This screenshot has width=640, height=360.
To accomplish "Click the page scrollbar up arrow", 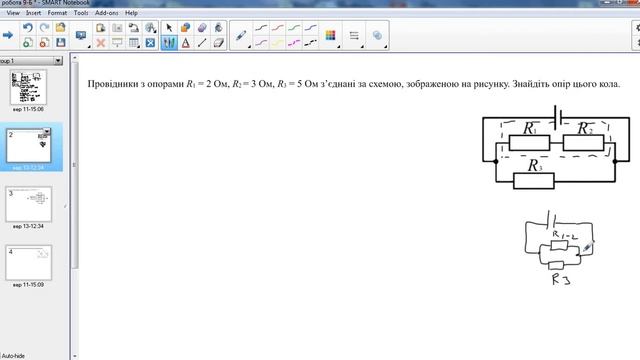I will click(x=74, y=58).
